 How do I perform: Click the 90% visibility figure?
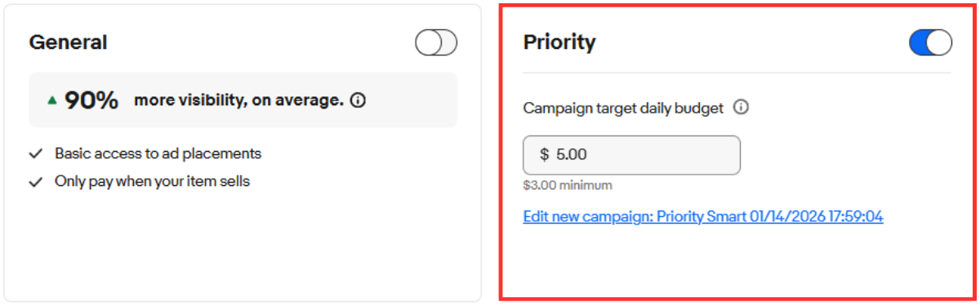[91, 100]
